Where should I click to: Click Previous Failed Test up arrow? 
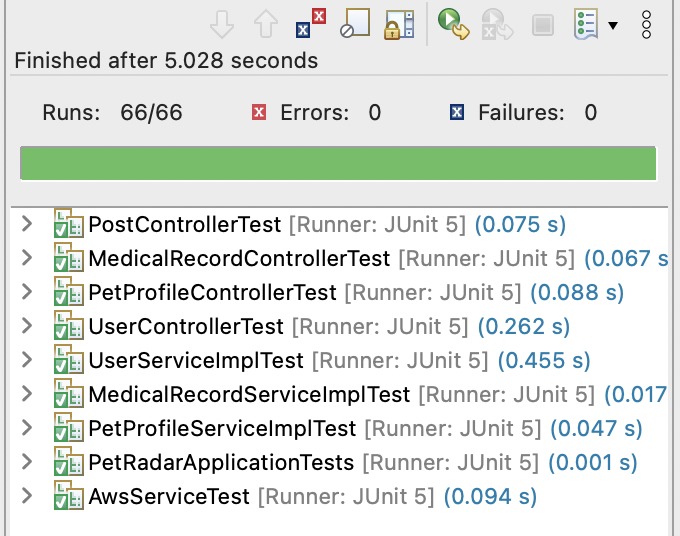(267, 23)
